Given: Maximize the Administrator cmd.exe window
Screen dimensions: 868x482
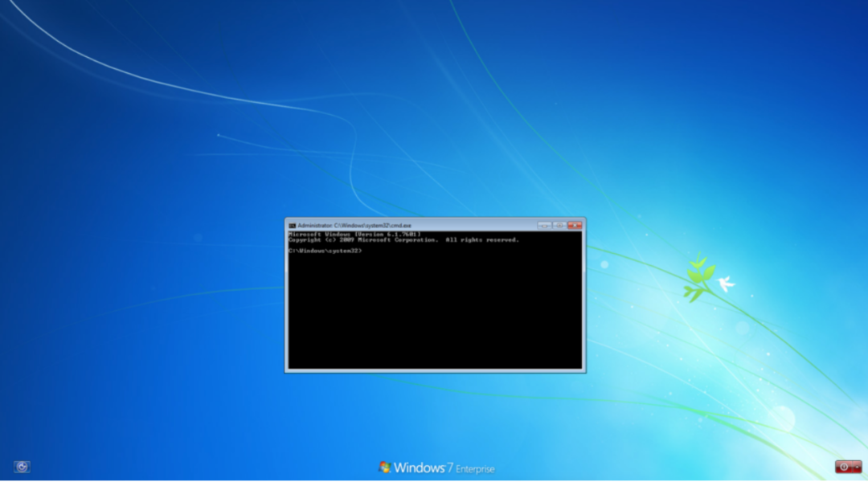Looking at the screenshot, I should pyautogui.click(x=559, y=225).
